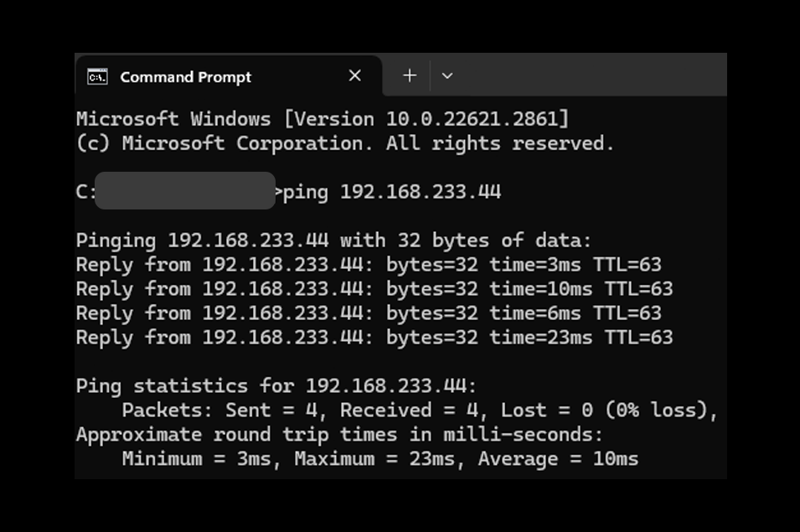Click the 'Ping statistics for' heading line
This screenshot has height=532, width=800.
click(x=276, y=386)
